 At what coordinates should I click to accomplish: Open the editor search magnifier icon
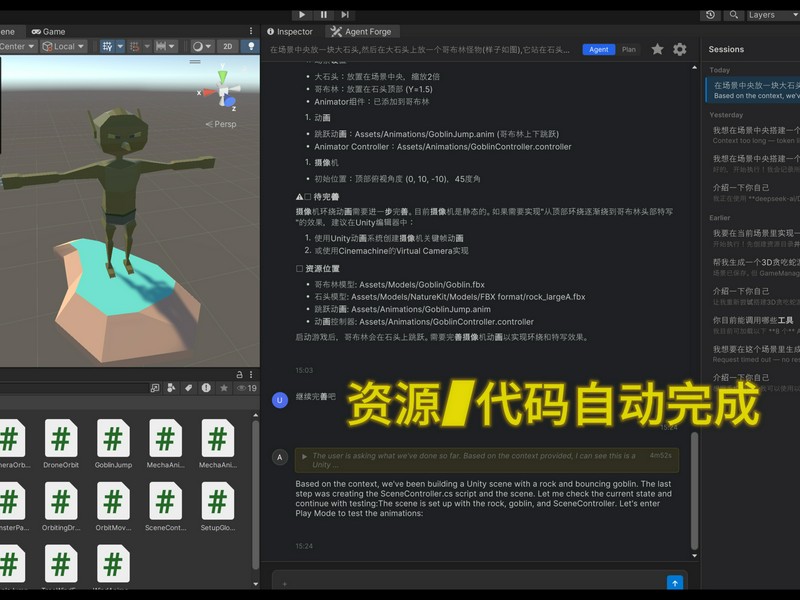734,14
